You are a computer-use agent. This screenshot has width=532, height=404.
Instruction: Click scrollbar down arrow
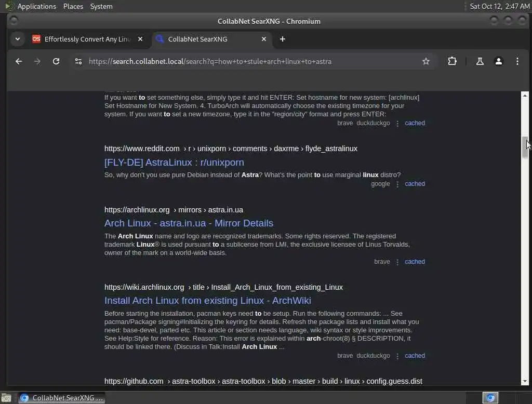pos(525,381)
